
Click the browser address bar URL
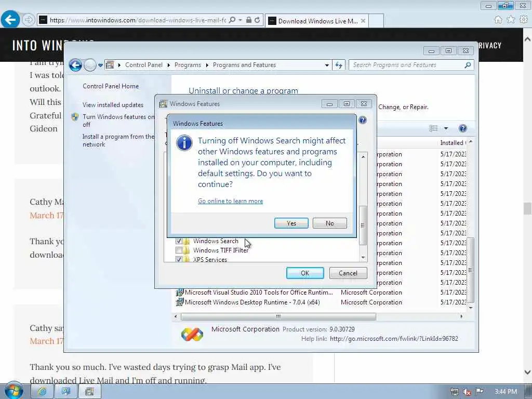(137, 20)
